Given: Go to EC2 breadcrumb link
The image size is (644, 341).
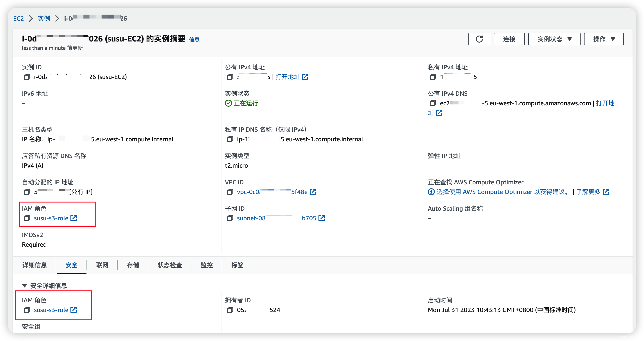Looking at the screenshot, I should click(18, 18).
